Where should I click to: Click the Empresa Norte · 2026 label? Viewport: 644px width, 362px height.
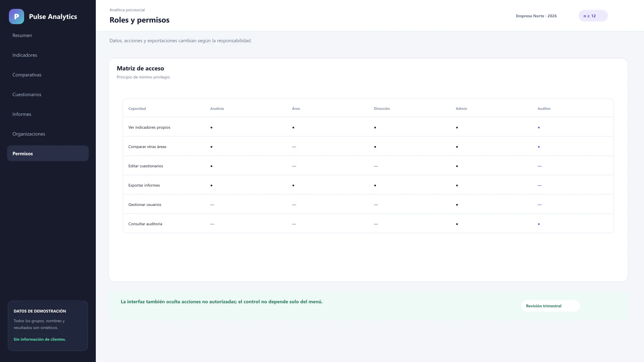point(536,16)
